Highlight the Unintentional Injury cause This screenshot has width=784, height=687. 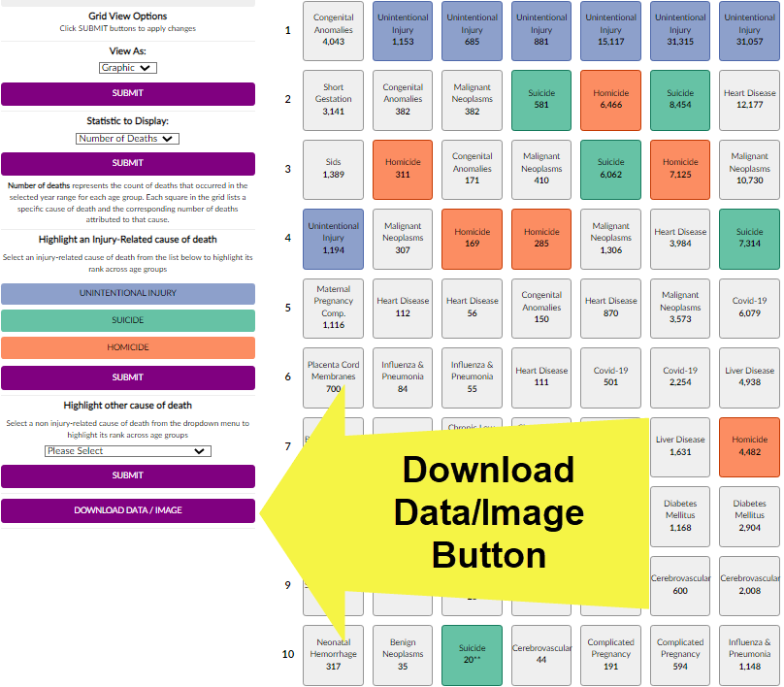click(x=128, y=293)
